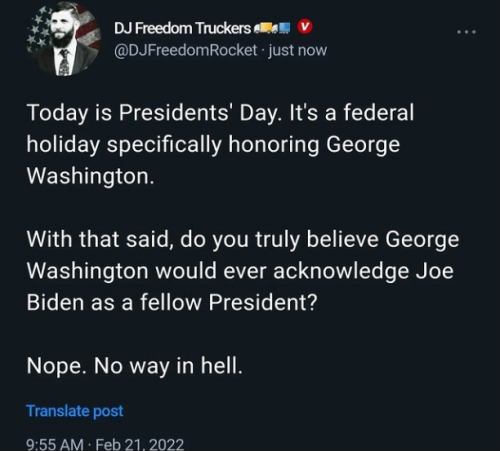This screenshot has width=500, height=451.
Task: Open DJ Freedom Truckers display name
Action: [182, 28]
